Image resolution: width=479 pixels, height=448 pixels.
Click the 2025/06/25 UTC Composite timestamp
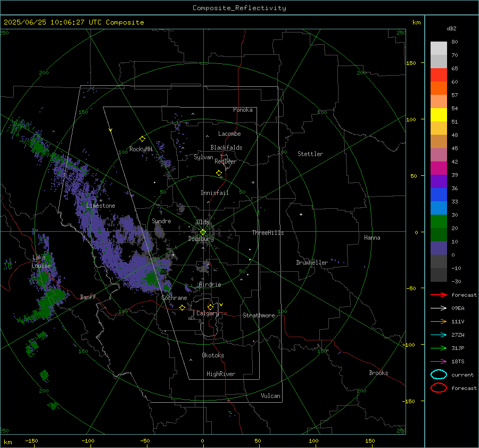coord(73,22)
